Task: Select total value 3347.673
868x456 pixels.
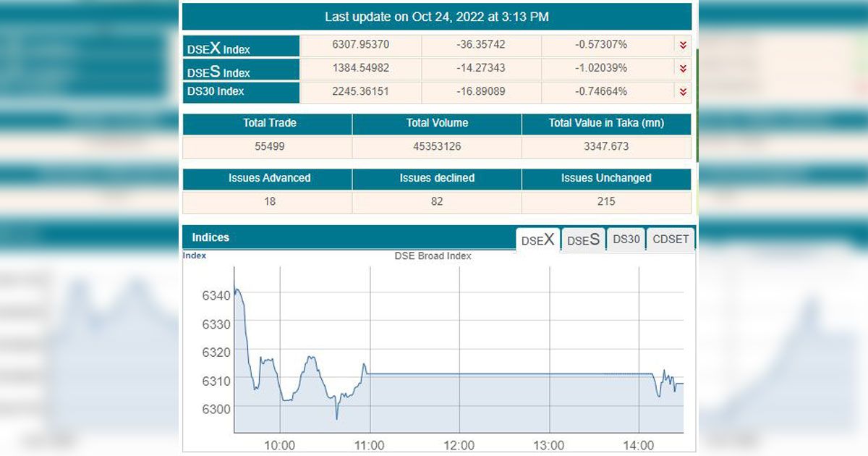Action: 606,146
